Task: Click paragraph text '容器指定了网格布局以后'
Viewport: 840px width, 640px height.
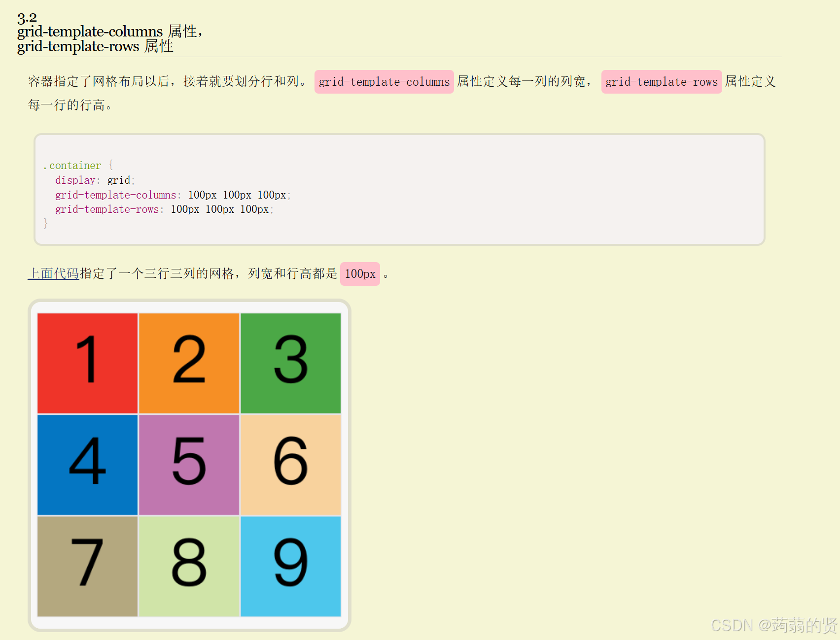Action: pos(99,81)
